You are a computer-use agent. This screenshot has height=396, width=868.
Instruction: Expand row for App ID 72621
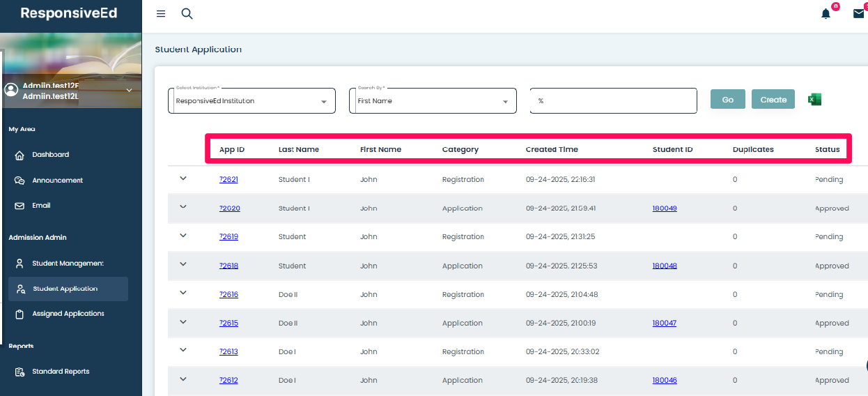pyautogui.click(x=183, y=178)
